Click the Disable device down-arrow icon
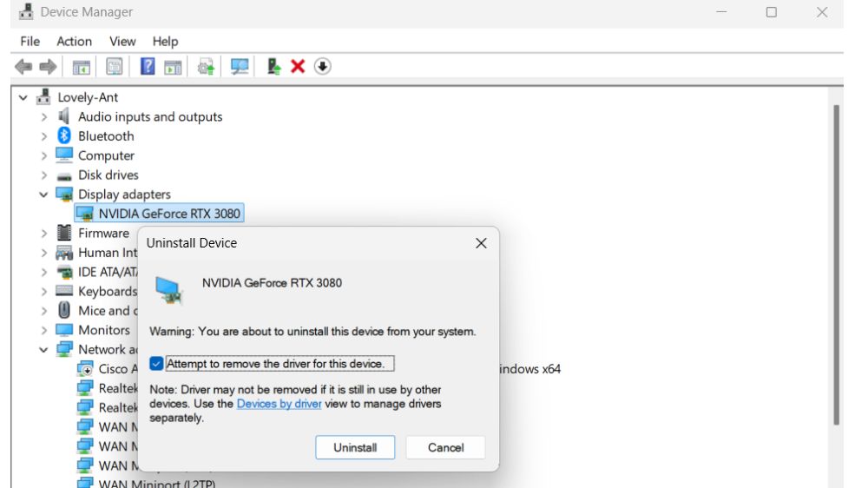The height and width of the screenshot is (488, 868). coord(322,67)
